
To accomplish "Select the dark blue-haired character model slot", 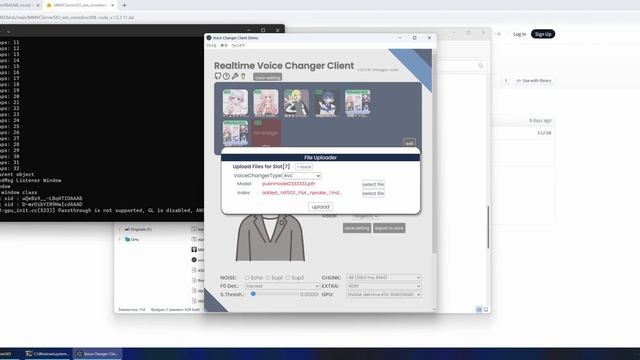I will point(327,102).
